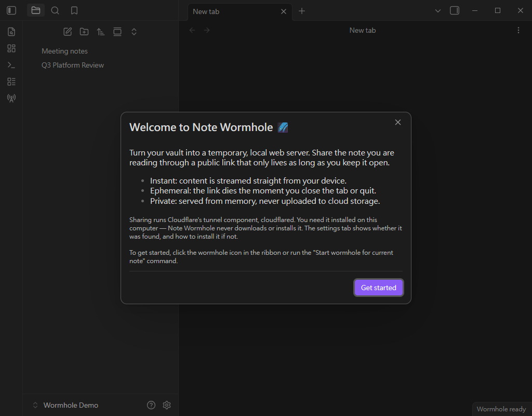
Task: Open the help question mark icon
Action: 151,405
